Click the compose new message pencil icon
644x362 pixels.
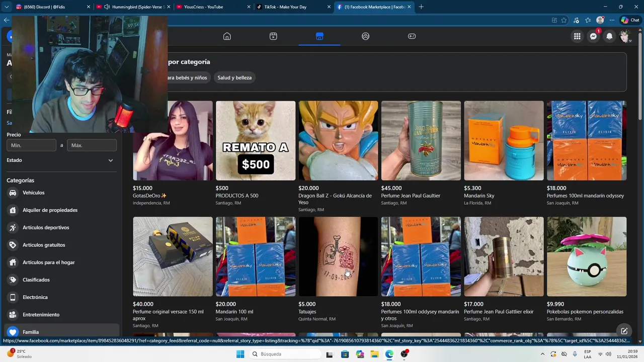[x=624, y=331]
